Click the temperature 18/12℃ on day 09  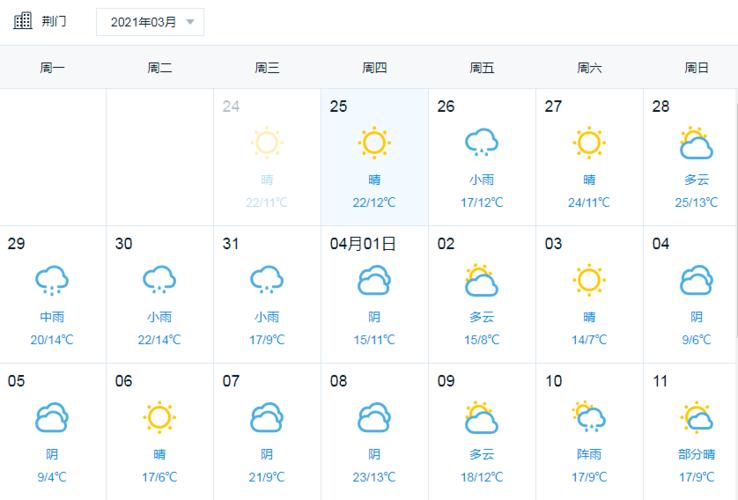click(481, 477)
